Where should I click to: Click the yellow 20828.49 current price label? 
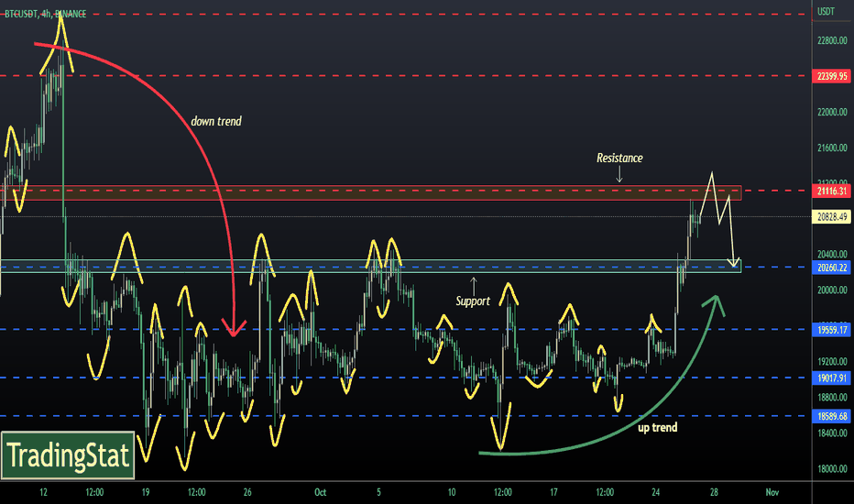(x=832, y=217)
